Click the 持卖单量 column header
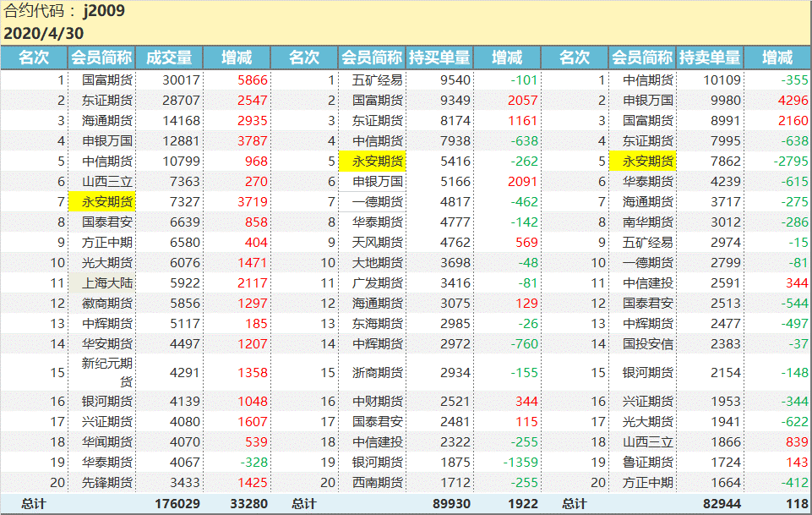Screen dimensions: 812x515 (710, 58)
